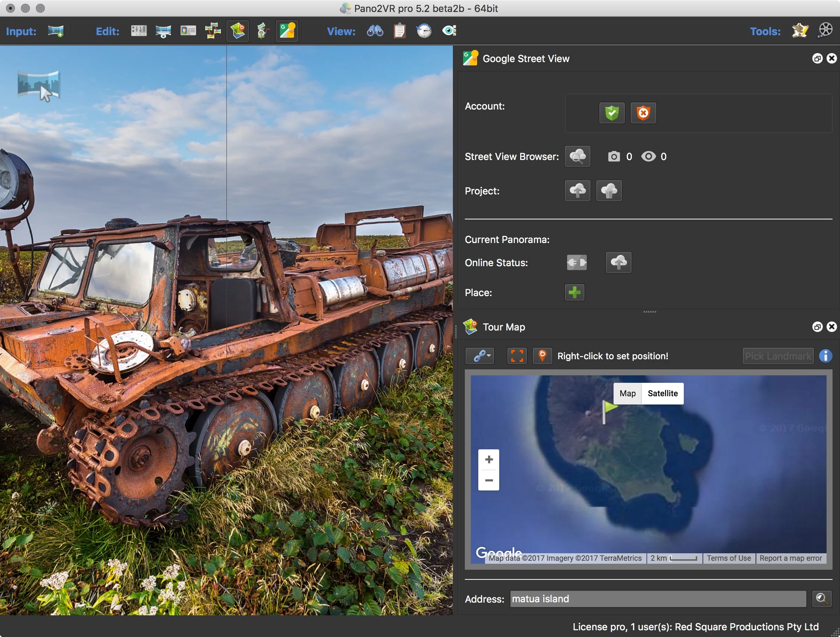Toggle the Google Street View toolbar button
Viewport: 840px width, 637px height.
tap(287, 31)
